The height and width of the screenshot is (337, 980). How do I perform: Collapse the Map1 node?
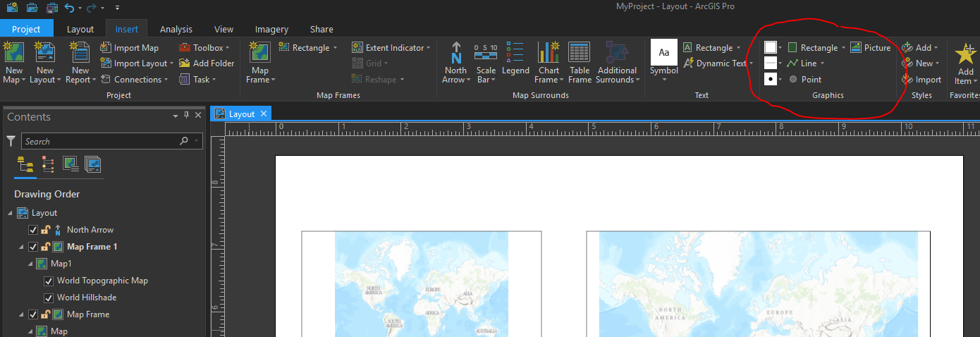[30, 264]
